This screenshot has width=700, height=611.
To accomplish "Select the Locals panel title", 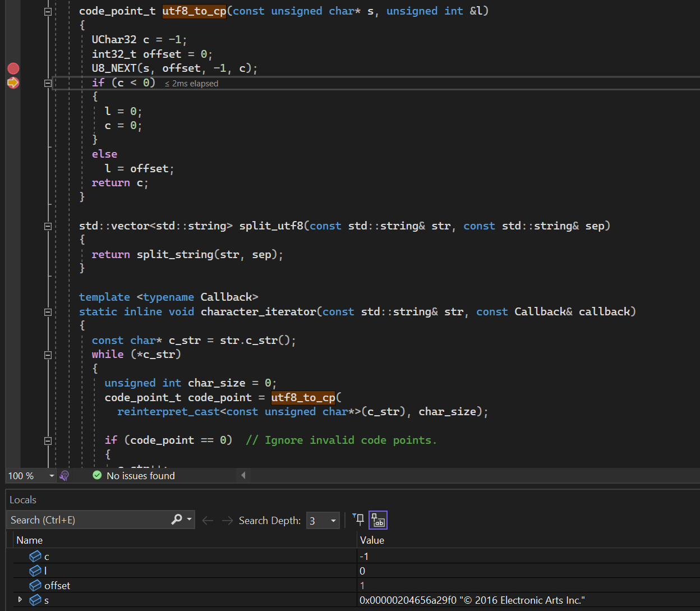I will (x=23, y=499).
